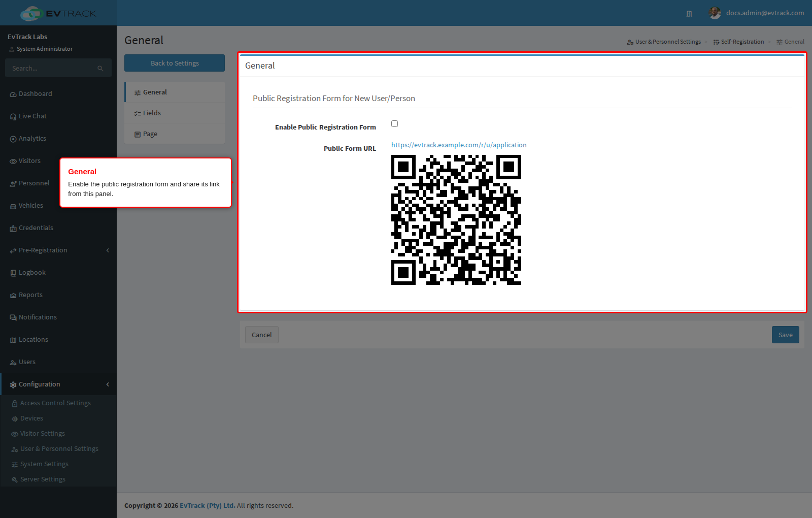Click the Cancel button
812x518 pixels.
[262, 335]
